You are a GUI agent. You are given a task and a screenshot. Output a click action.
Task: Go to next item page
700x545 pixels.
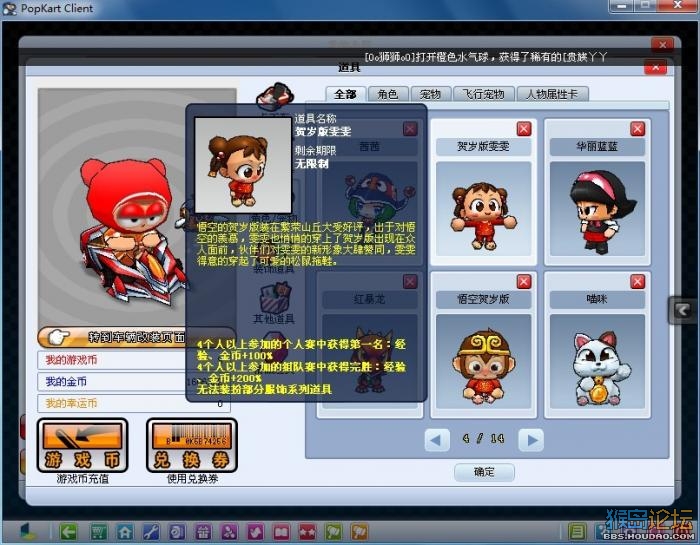click(x=531, y=440)
